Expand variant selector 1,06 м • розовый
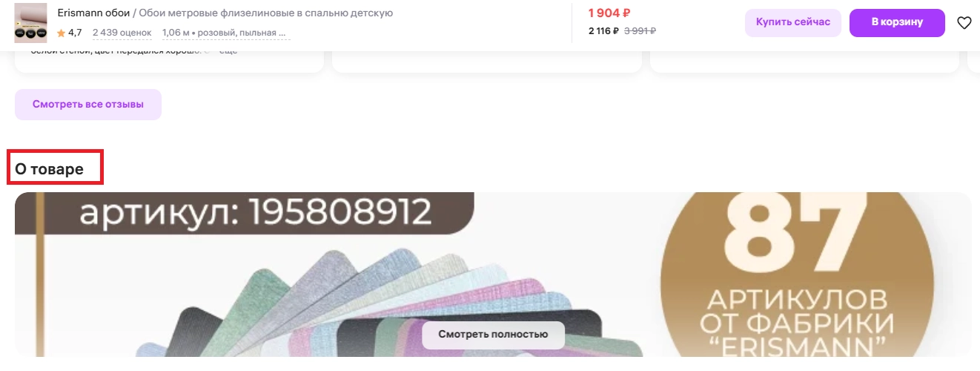Screen dimensions: 980x371 (226, 33)
